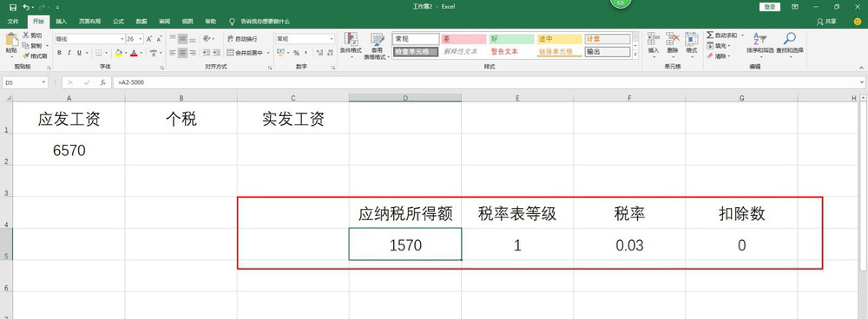This screenshot has height=319, width=868.
Task: Apply red font color A
Action: tap(134, 53)
